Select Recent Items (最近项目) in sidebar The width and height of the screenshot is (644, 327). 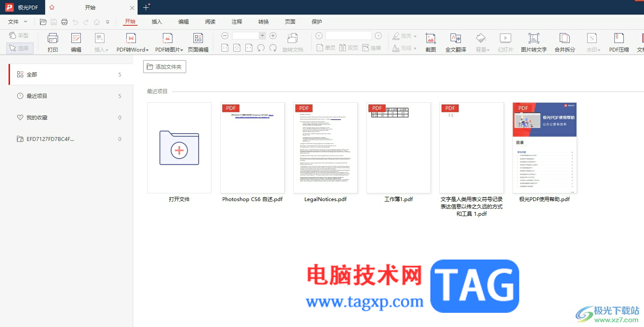pyautogui.click(x=71, y=96)
